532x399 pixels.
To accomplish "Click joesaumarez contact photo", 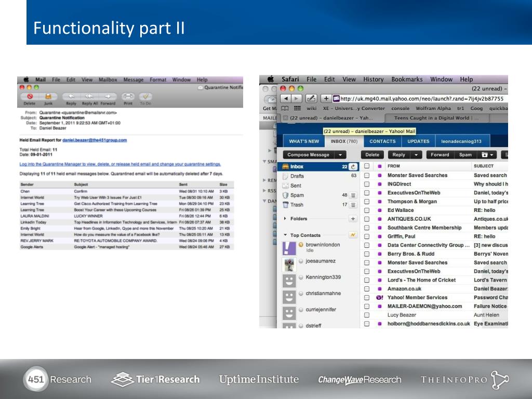I will click(x=289, y=264).
